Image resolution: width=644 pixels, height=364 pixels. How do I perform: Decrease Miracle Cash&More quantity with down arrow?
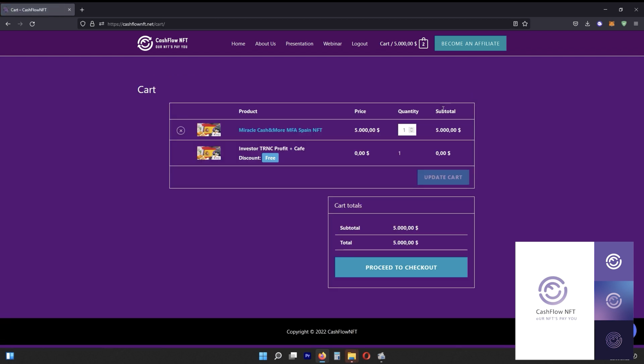pyautogui.click(x=411, y=132)
